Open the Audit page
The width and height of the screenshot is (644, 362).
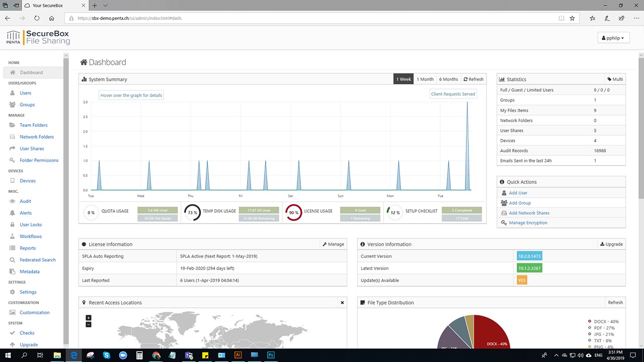(x=25, y=201)
